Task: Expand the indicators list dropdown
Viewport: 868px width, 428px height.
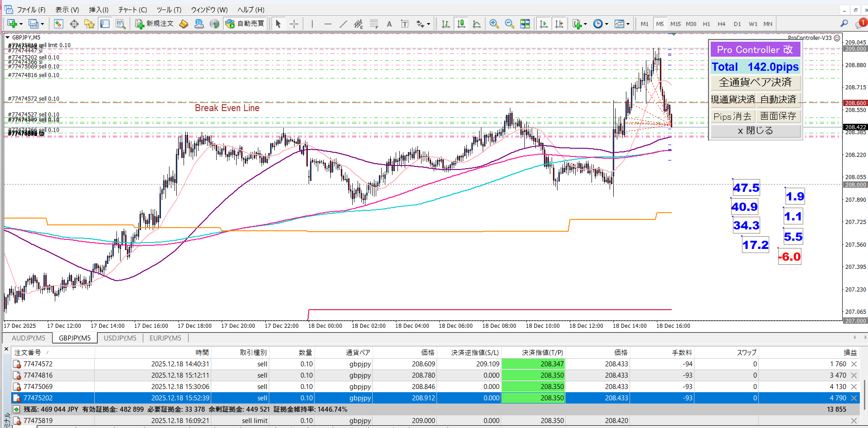Action: pyautogui.click(x=585, y=24)
